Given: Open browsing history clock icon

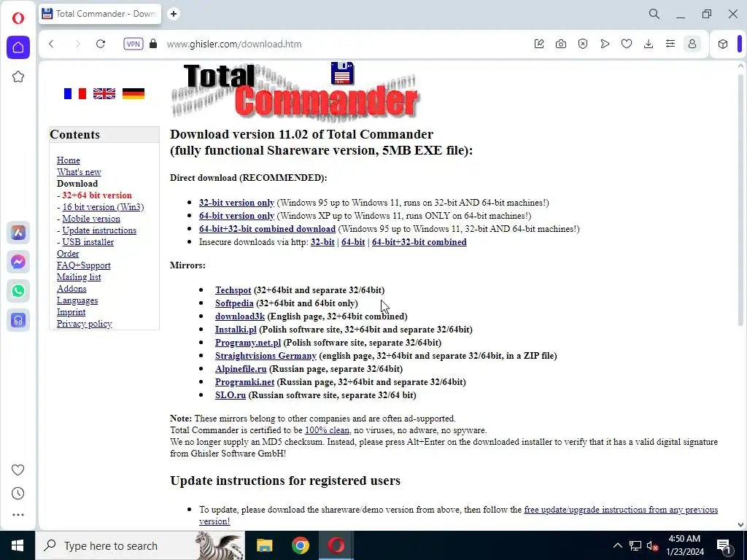Looking at the screenshot, I should coord(18,494).
